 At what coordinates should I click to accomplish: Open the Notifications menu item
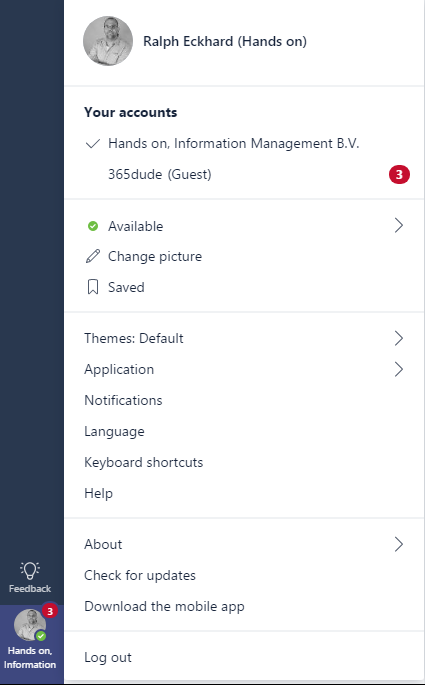tap(123, 400)
